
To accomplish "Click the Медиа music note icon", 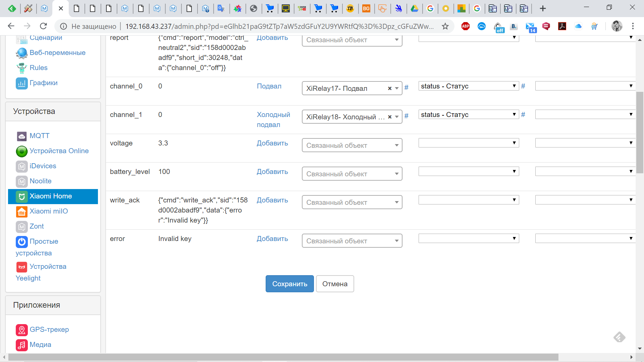I will point(22,345).
